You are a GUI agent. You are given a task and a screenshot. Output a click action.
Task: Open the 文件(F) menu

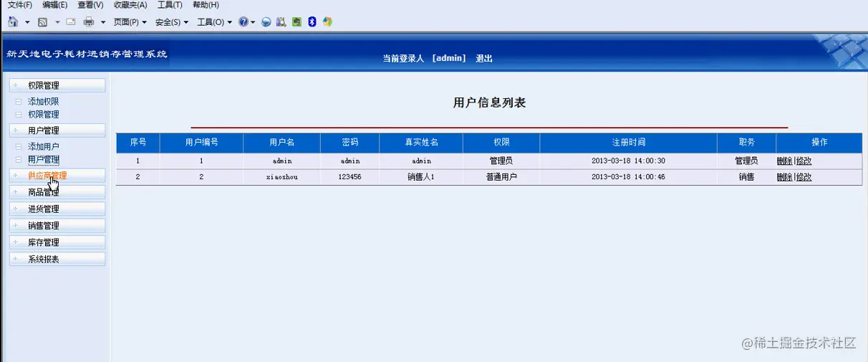pyautogui.click(x=19, y=5)
